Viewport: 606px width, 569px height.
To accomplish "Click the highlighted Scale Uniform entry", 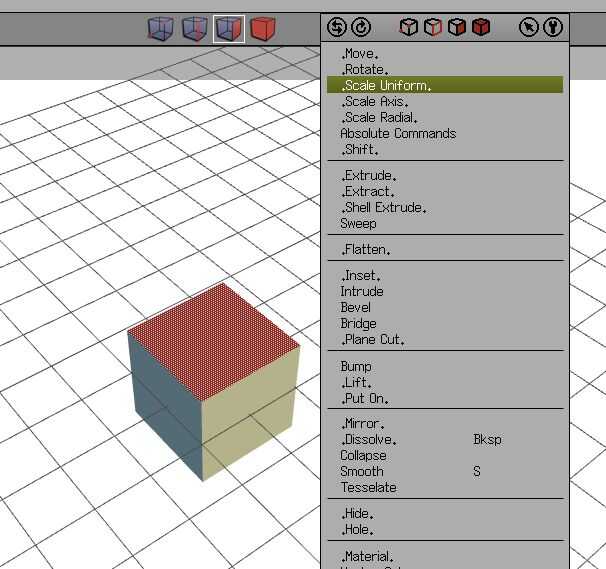I will [445, 85].
